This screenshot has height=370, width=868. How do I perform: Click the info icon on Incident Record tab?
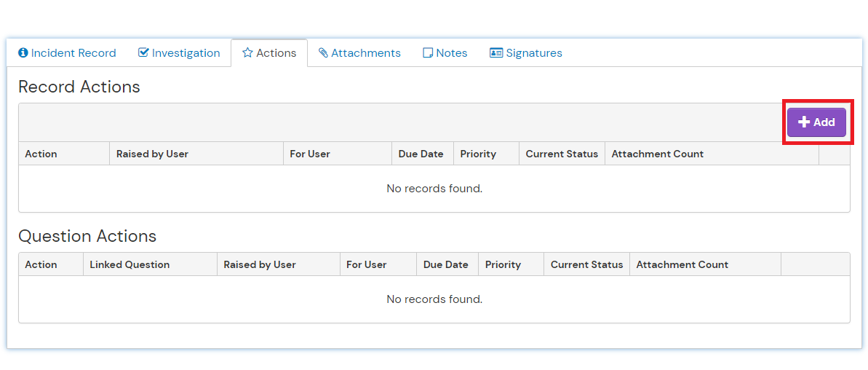23,53
